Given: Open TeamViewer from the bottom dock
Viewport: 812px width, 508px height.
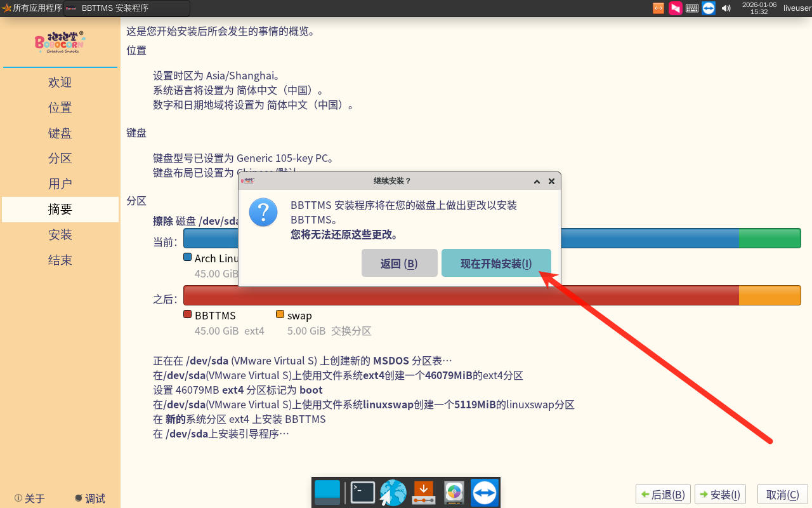Looking at the screenshot, I should coord(485,492).
